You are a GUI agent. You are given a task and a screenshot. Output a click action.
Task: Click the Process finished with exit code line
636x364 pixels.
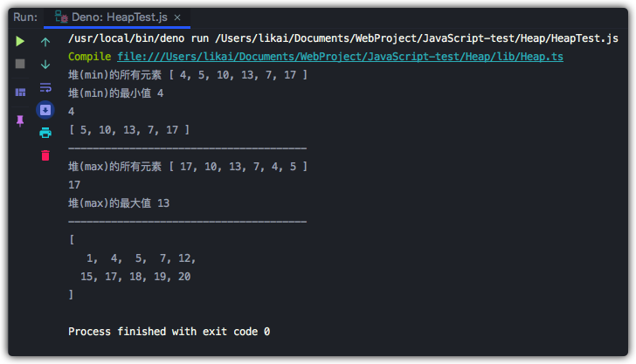pyautogui.click(x=169, y=332)
